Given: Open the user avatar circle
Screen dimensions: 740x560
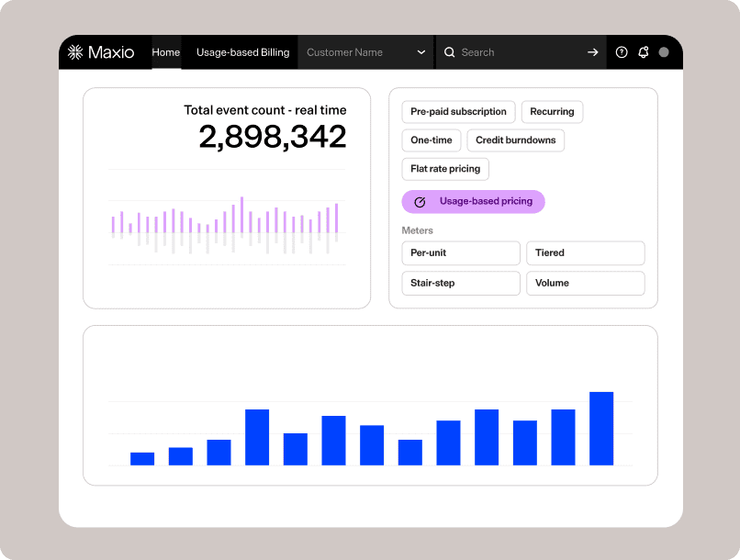Looking at the screenshot, I should (664, 52).
